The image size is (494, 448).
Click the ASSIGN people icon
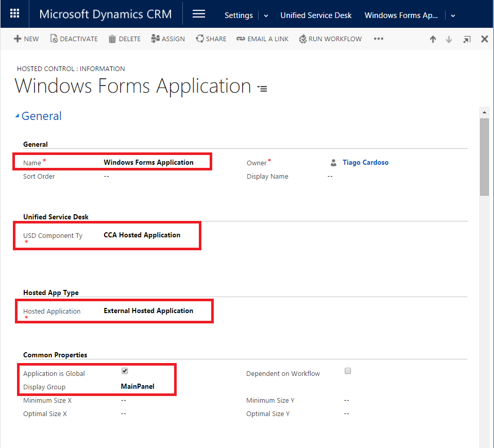coord(155,39)
